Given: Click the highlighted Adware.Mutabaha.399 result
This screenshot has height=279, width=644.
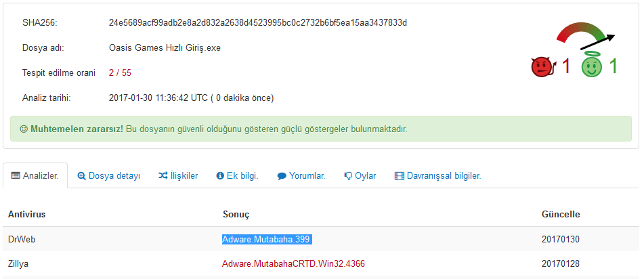Looking at the screenshot, I should pyautogui.click(x=267, y=240).
